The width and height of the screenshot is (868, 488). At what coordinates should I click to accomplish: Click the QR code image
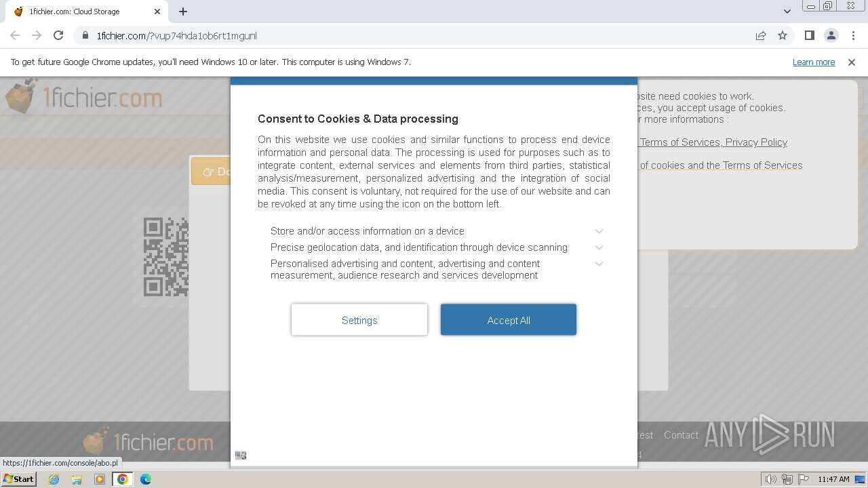point(166,257)
